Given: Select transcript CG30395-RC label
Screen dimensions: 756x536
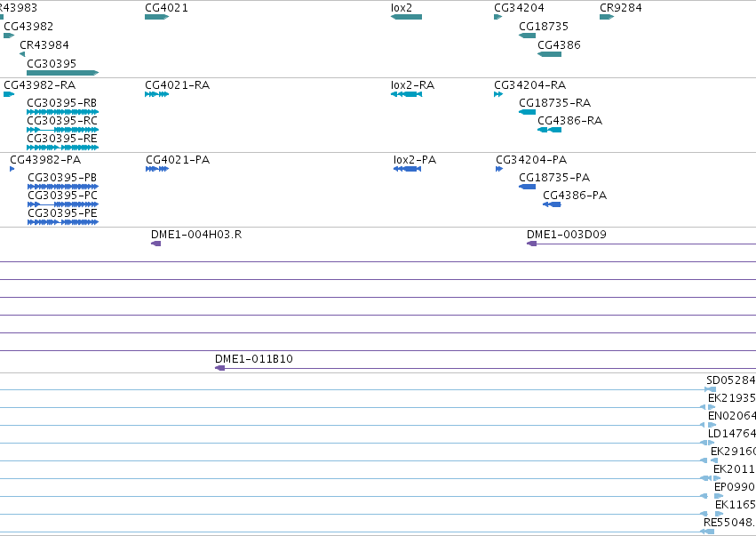Looking at the screenshot, I should point(62,121).
